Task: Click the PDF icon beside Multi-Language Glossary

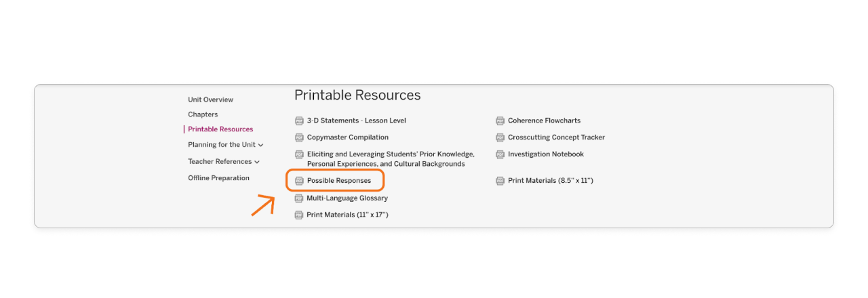Action: click(x=299, y=198)
